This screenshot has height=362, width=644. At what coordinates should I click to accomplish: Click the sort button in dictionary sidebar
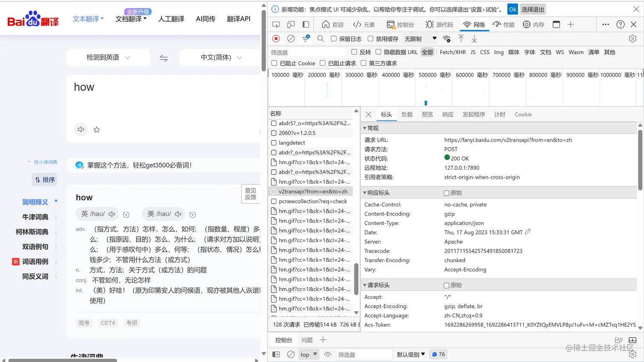pyautogui.click(x=45, y=180)
